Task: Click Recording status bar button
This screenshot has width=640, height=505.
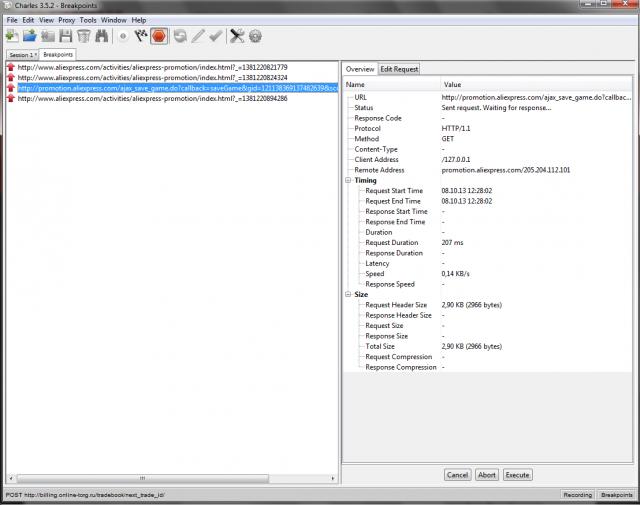Action: pyautogui.click(x=578, y=495)
